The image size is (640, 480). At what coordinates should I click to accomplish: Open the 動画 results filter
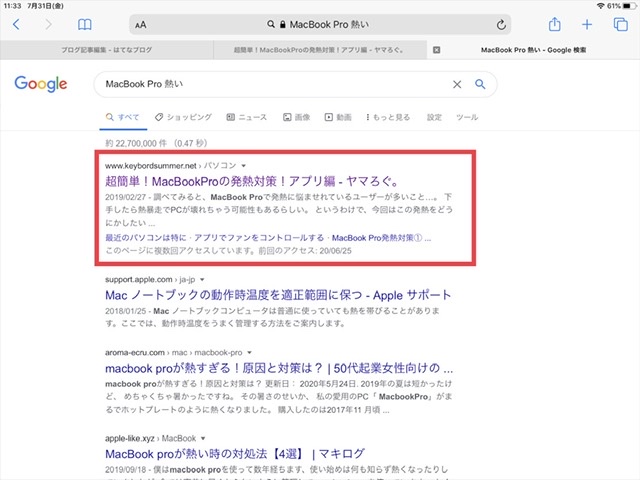[x=338, y=118]
